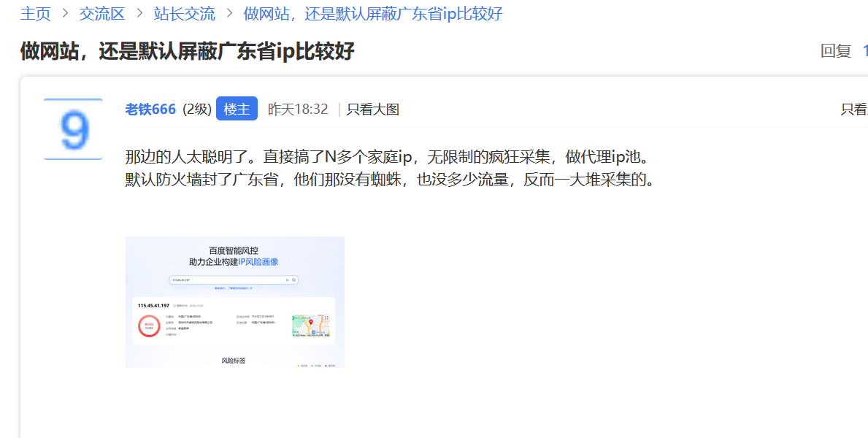Screen dimensions: 868x438
Task: Click the magnifier search icon in the IP lookup field
Action: [x=293, y=280]
